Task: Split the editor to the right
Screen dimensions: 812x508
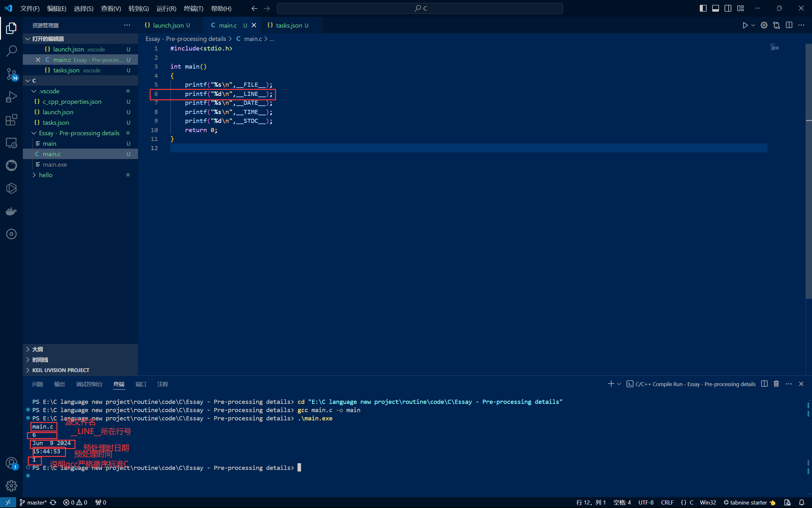Action: (789, 25)
